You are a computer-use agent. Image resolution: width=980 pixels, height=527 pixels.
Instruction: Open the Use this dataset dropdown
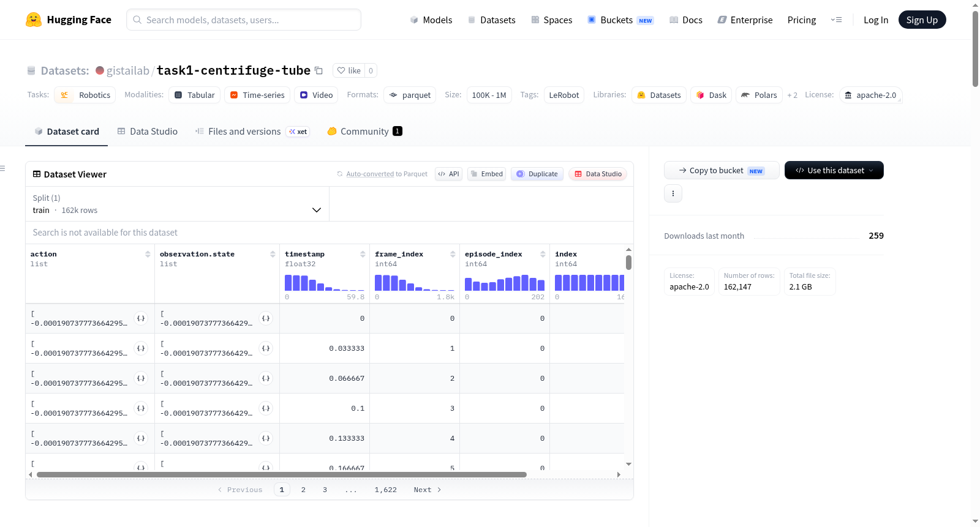[834, 170]
